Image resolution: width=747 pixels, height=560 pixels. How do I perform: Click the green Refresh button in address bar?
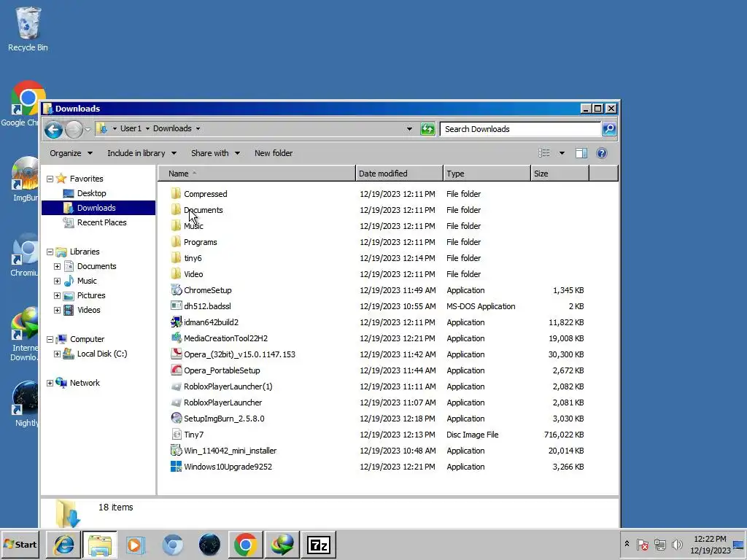[x=427, y=129]
